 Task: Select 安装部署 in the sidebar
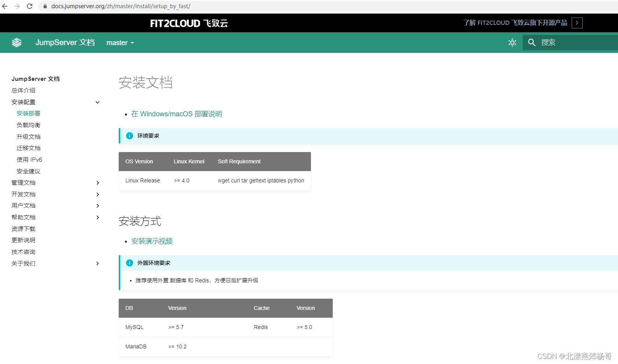(x=28, y=114)
